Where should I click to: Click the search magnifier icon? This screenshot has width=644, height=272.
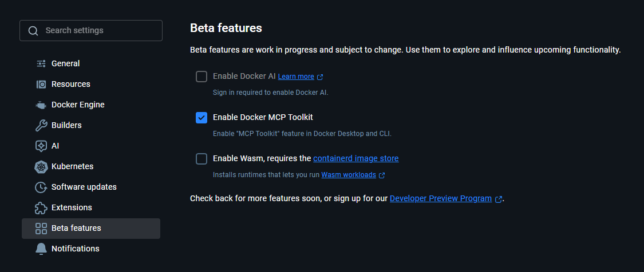(33, 31)
